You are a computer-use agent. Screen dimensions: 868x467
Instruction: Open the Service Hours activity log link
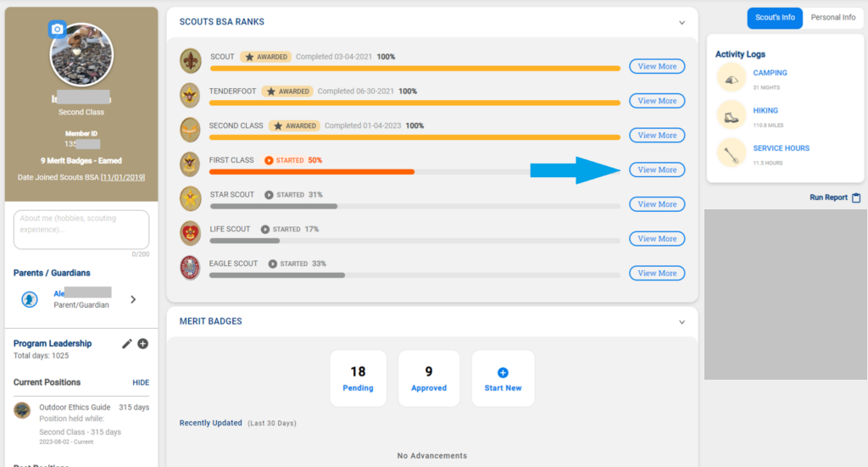pos(781,148)
